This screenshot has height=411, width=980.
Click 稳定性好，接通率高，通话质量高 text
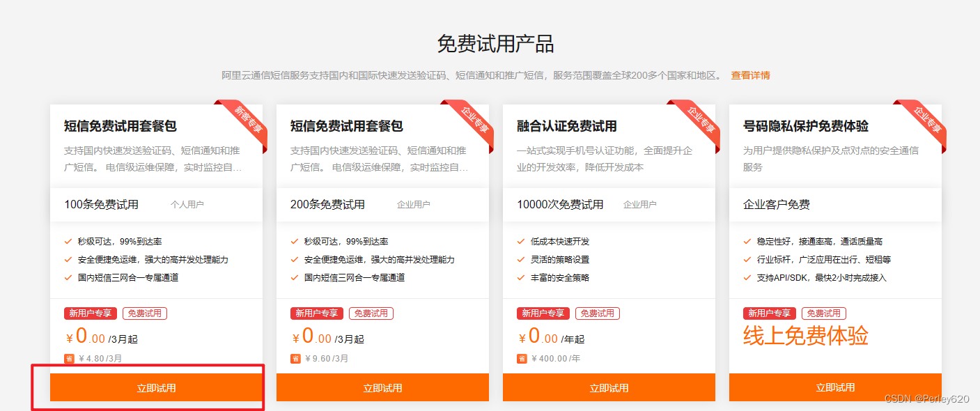coord(820,242)
